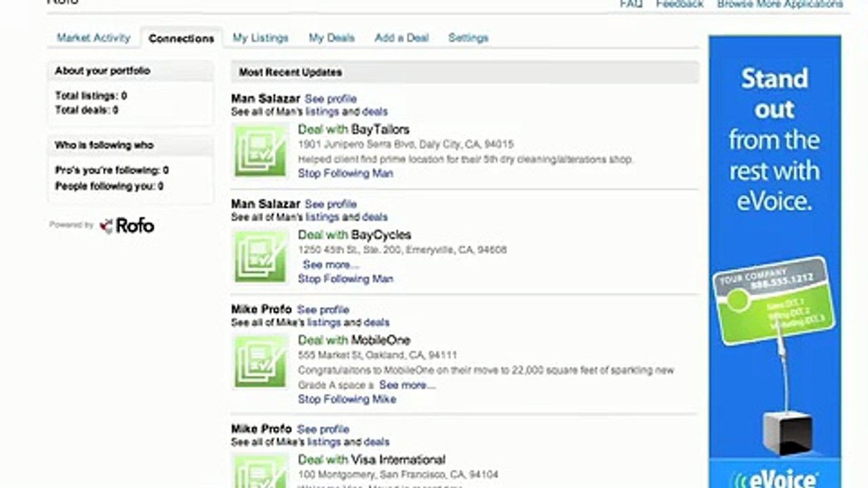View Mike's deals above Visa International deal
This screenshot has width=868, height=488.
tap(376, 442)
